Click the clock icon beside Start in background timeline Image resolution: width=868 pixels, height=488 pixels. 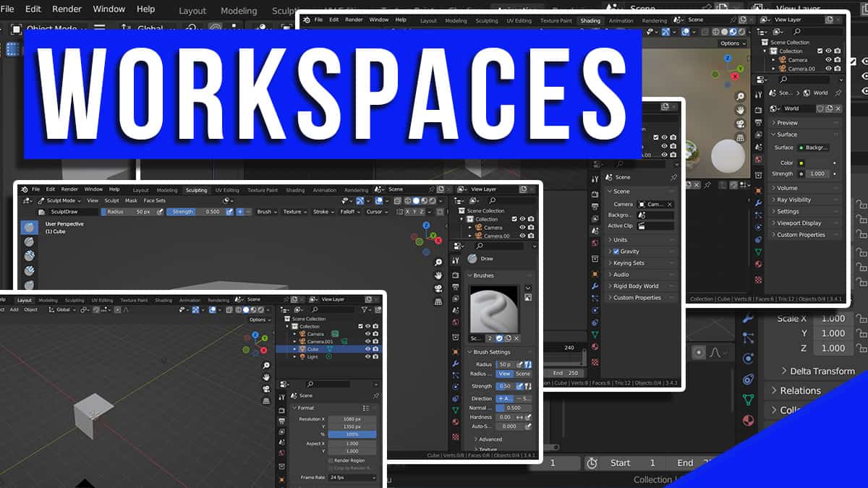click(x=592, y=463)
